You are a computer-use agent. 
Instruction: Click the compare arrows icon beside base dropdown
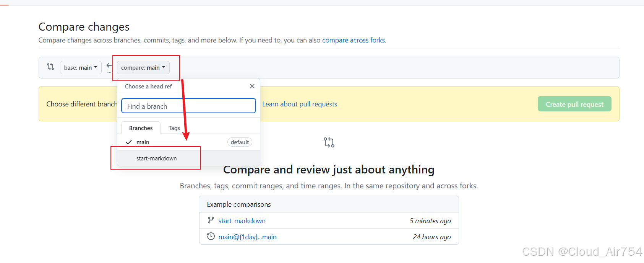tap(50, 67)
